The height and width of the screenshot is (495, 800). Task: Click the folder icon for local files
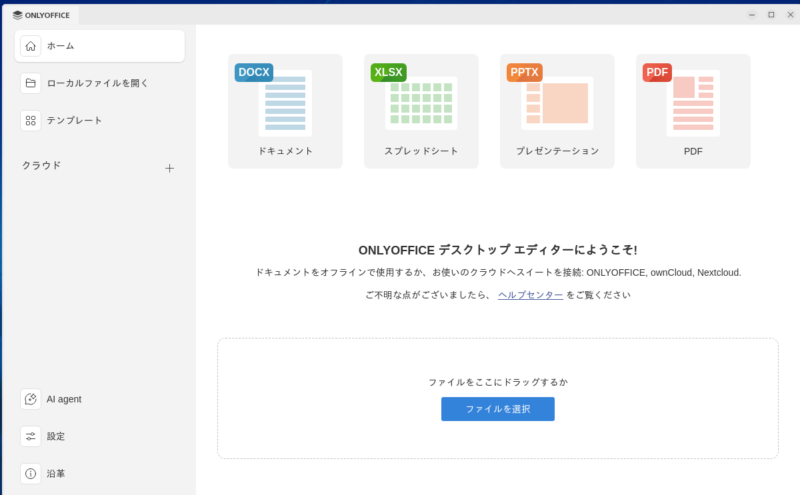(x=31, y=83)
